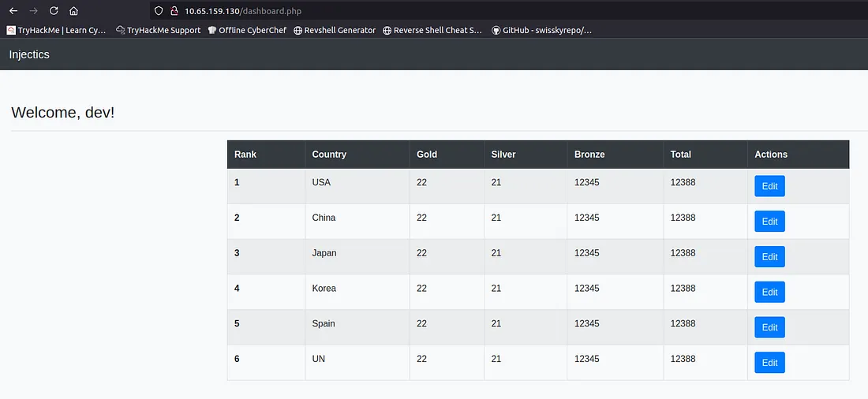
Task: Click the shield tracking protection icon
Action: click(159, 11)
